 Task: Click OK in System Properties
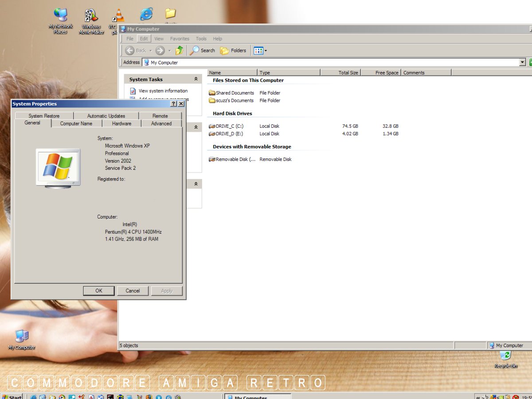tap(99, 291)
